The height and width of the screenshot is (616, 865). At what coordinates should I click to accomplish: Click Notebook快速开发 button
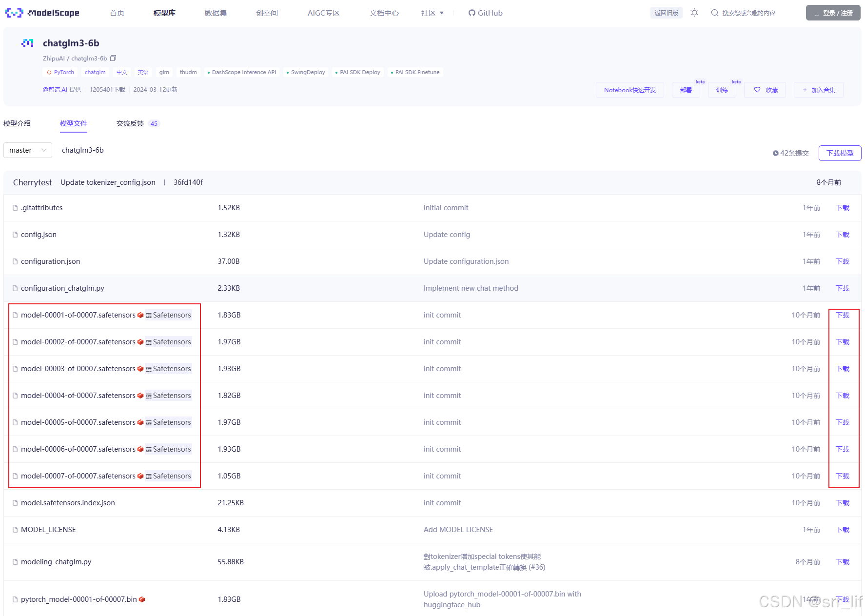point(630,90)
